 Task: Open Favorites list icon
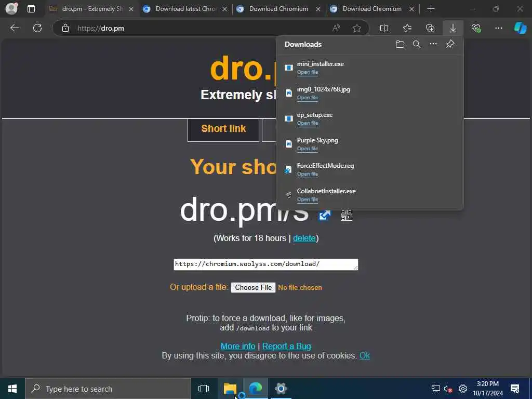(x=407, y=28)
